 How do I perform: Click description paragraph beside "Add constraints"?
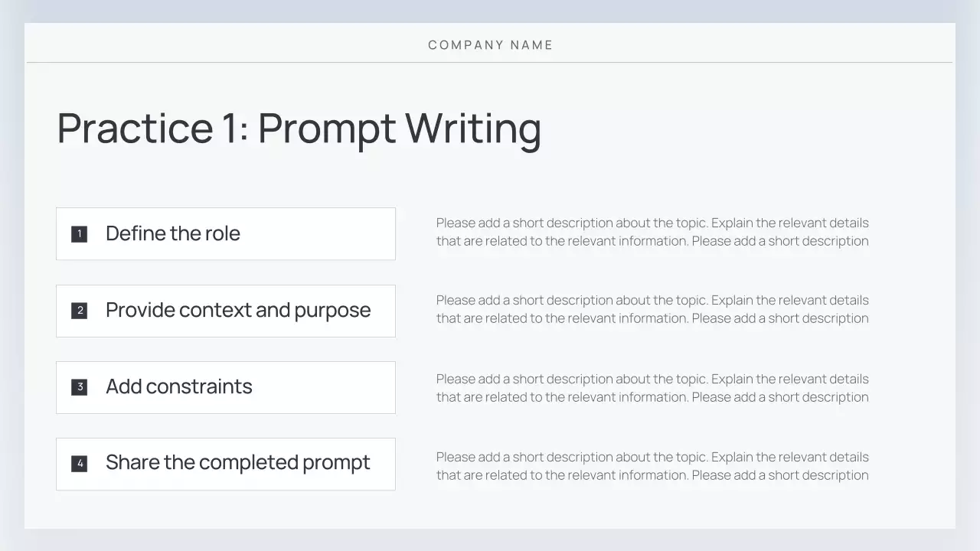coord(652,388)
